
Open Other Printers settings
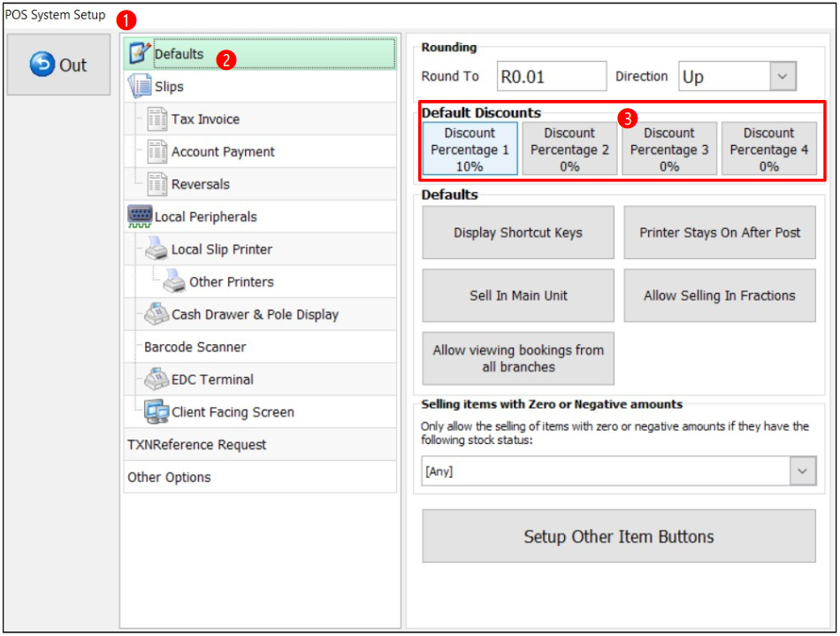point(260,282)
